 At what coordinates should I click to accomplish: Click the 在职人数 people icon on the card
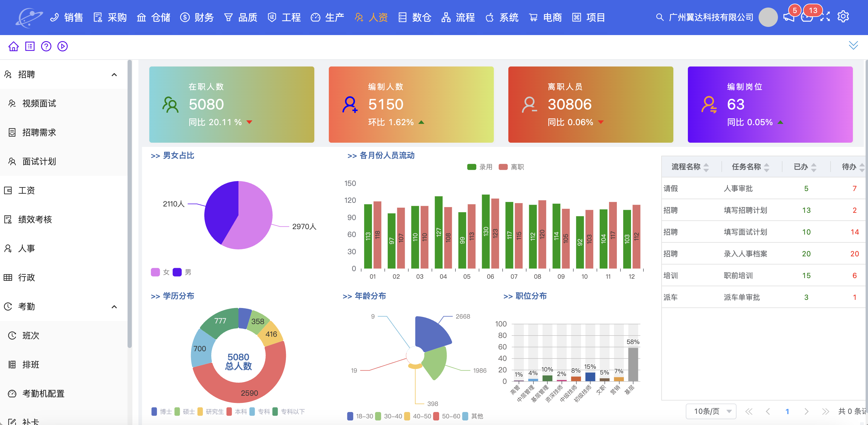[170, 105]
